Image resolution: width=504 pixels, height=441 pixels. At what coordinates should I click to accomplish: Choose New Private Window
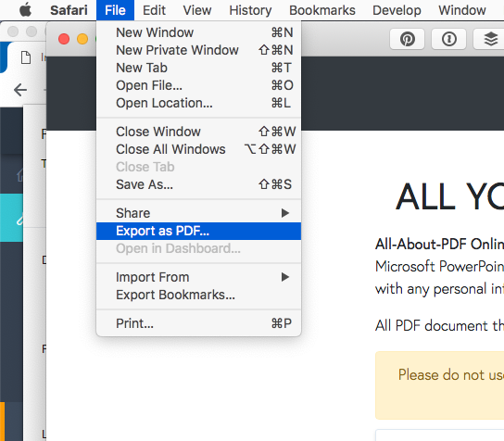pyautogui.click(x=198, y=50)
